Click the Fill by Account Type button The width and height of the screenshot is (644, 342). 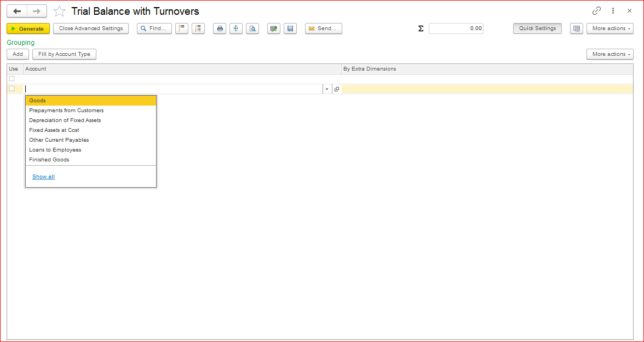[x=64, y=54]
